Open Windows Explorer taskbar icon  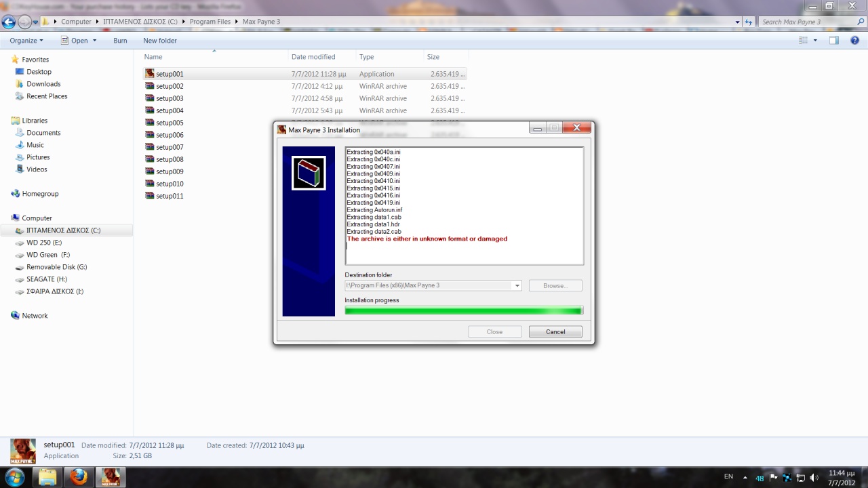pyautogui.click(x=47, y=477)
